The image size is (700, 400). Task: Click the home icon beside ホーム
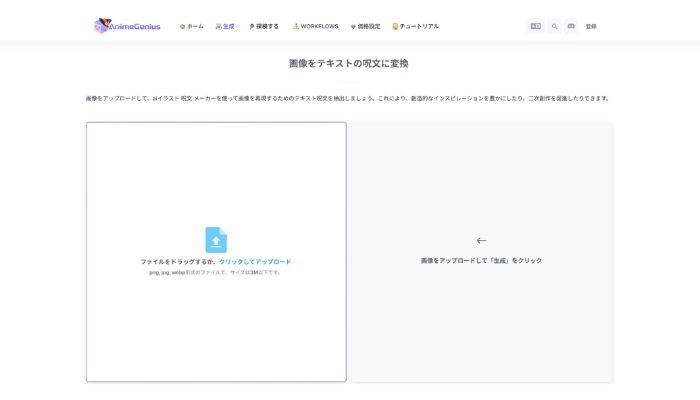click(182, 26)
